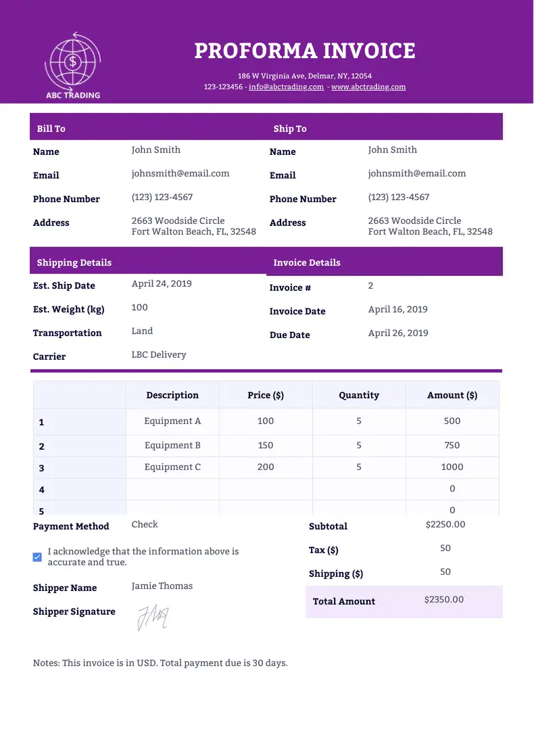Click the Equipment A description cell
The height and width of the screenshot is (756, 534).
coord(172,421)
